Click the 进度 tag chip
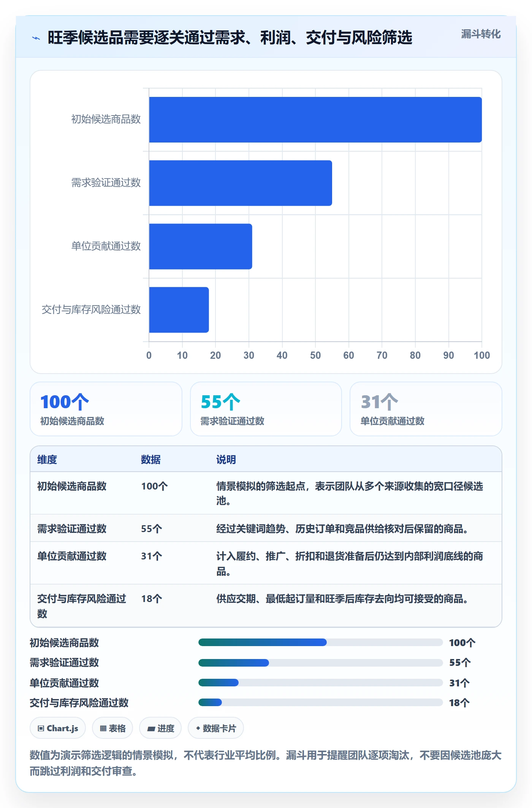The image size is (532, 808). pos(160,728)
